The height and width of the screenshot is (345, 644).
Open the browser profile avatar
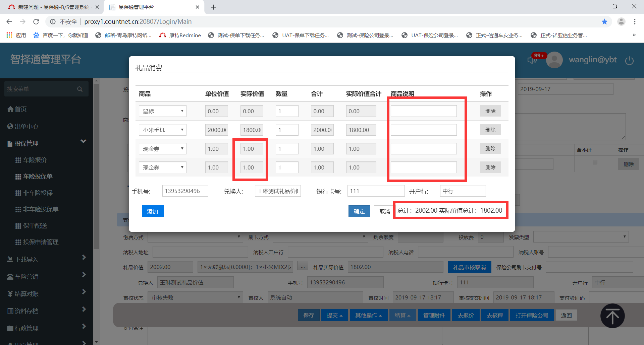621,22
